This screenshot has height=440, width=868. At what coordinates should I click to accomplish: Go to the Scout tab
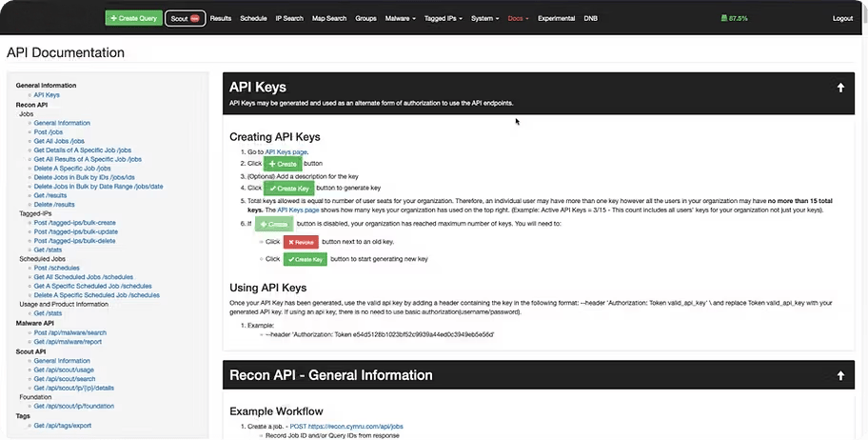click(x=184, y=18)
